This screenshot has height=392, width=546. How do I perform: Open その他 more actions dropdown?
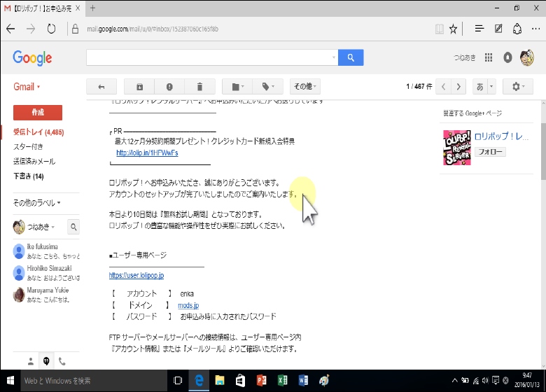(x=305, y=87)
